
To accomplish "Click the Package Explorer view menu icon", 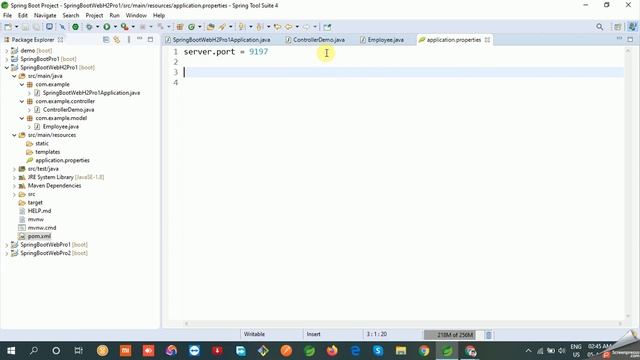I will tap(129, 40).
